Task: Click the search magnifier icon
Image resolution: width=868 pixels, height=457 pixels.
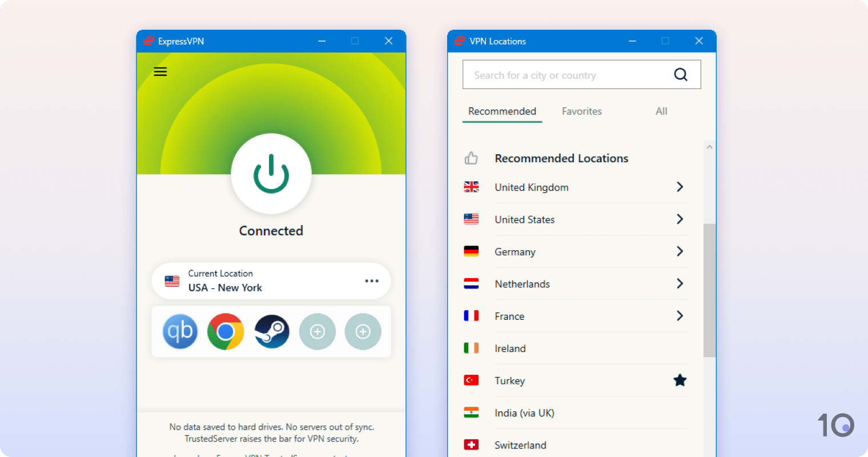Action: tap(681, 74)
